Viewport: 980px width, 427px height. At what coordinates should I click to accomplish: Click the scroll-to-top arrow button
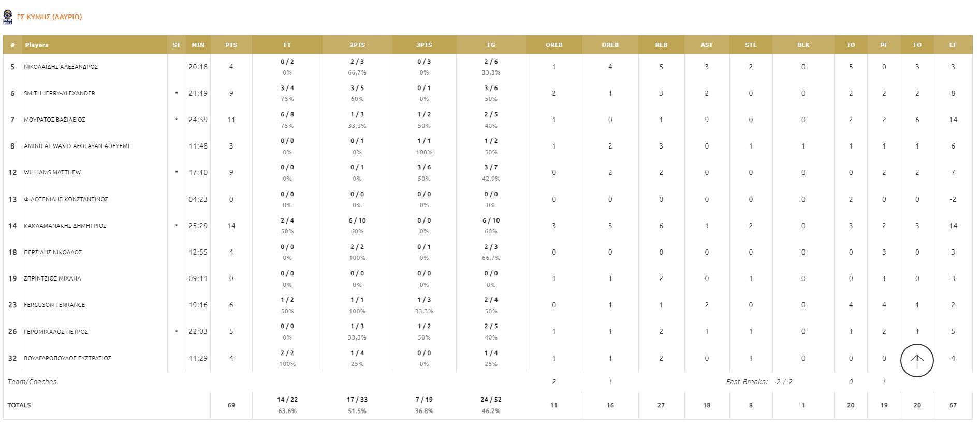tap(916, 361)
